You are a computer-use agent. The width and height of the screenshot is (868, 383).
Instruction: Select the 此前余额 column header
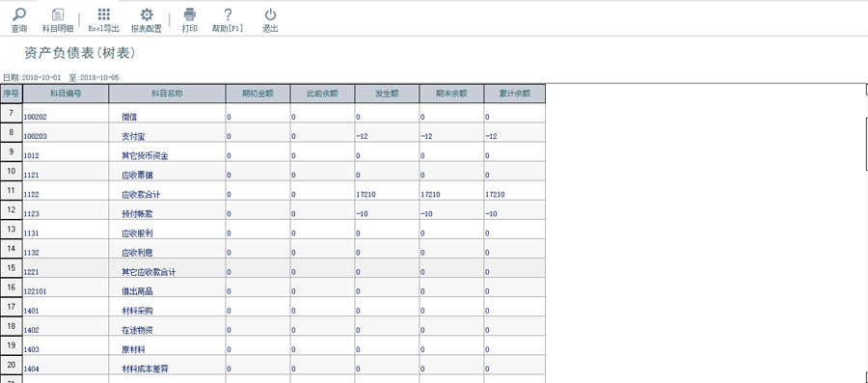[322, 94]
